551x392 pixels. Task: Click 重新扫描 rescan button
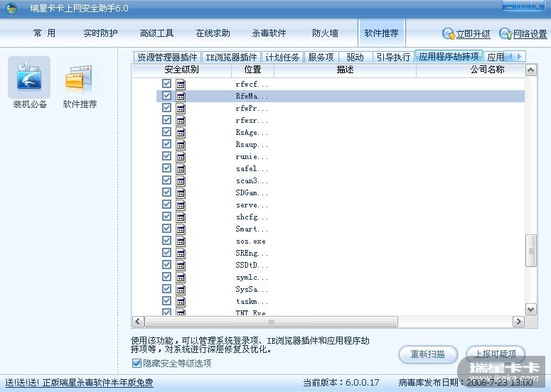pos(428,354)
